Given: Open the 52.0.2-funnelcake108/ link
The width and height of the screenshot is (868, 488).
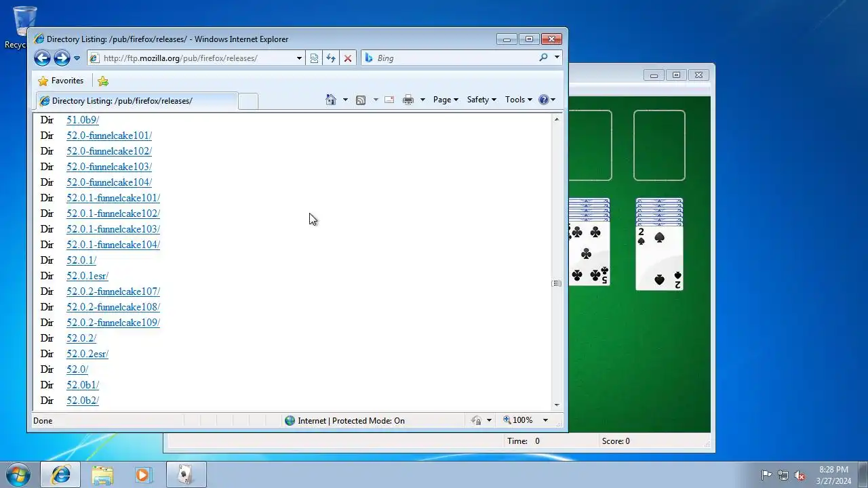Looking at the screenshot, I should pos(113,307).
